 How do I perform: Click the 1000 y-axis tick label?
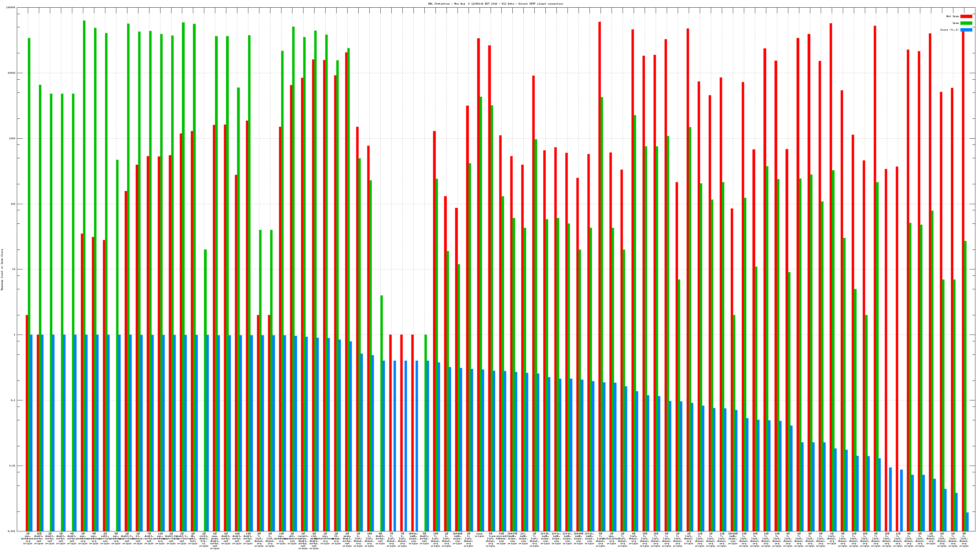click(x=12, y=138)
